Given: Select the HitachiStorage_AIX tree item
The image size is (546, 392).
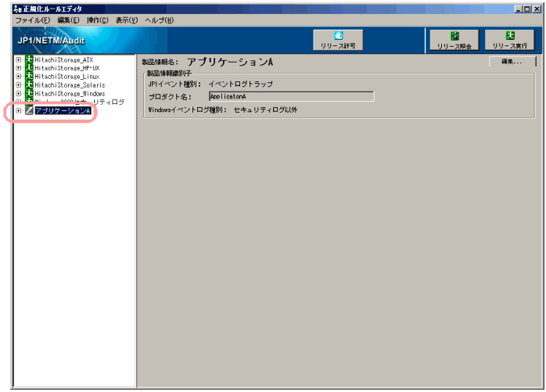Looking at the screenshot, I should click(x=63, y=59).
